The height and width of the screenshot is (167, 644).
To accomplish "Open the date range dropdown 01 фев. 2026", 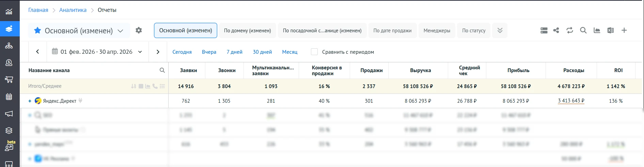I will pos(97,52).
